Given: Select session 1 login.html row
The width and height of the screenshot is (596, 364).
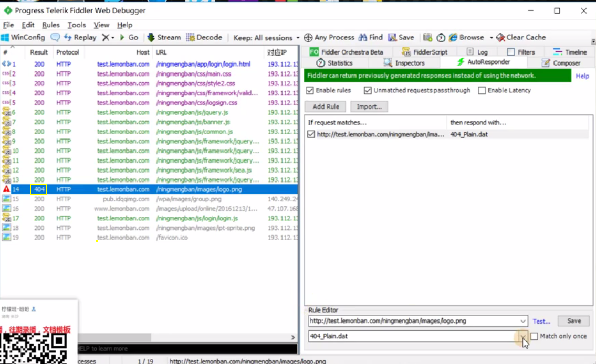Looking at the screenshot, I should pos(149,64).
